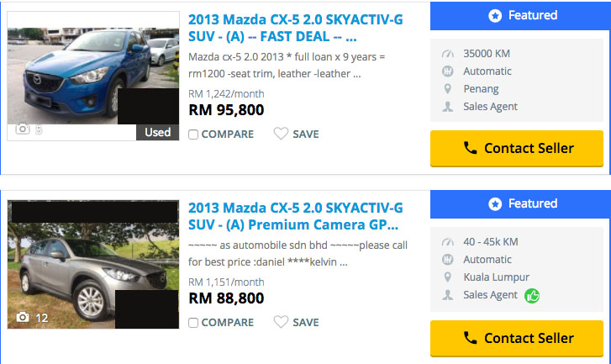Image resolution: width=611 pixels, height=364 pixels.
Task: Click the heart Save icon on blue Mazda listing
Action: tap(281, 134)
